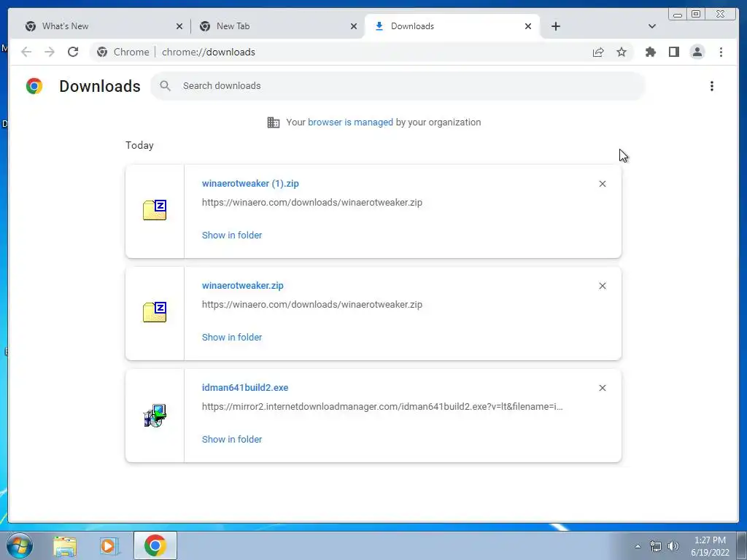Close the New Tab tab
The image size is (747, 560).
tap(354, 27)
